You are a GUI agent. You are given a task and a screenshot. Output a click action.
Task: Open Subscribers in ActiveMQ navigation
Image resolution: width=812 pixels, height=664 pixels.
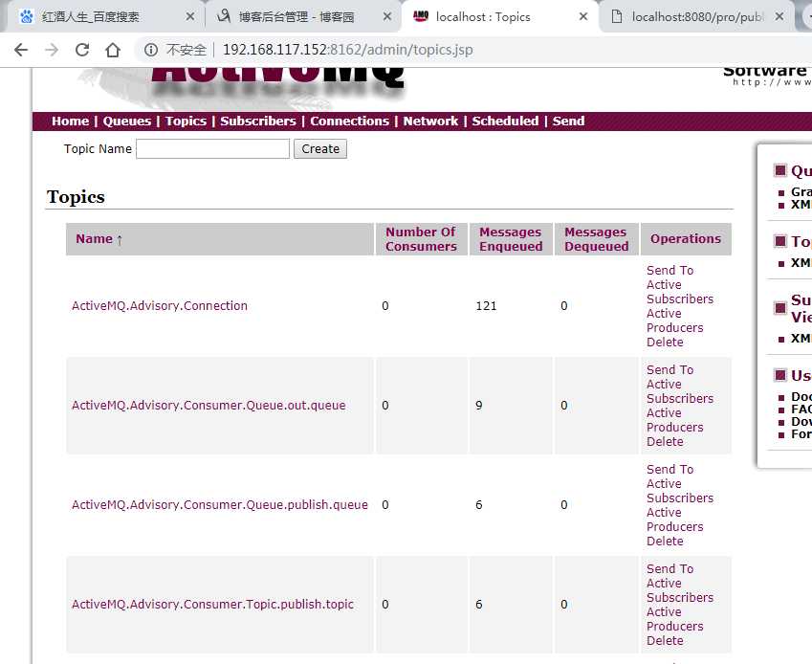pyautogui.click(x=258, y=122)
